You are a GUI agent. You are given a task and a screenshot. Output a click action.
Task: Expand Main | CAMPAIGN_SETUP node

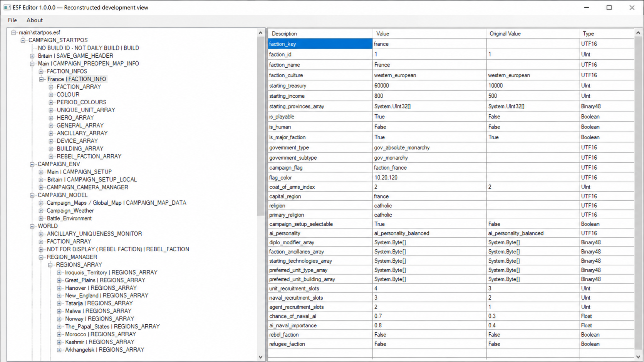pyautogui.click(x=41, y=172)
